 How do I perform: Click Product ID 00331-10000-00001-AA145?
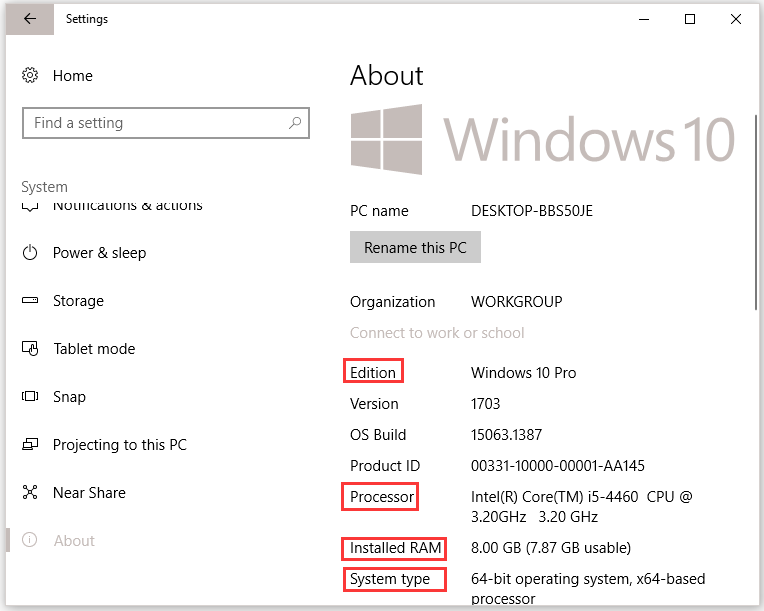557,466
